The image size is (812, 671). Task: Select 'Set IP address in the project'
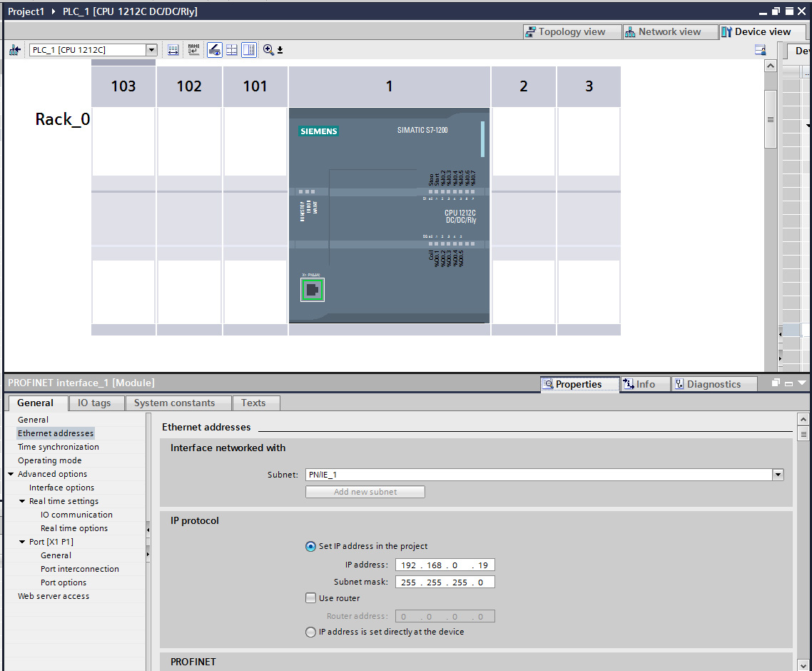(310, 547)
